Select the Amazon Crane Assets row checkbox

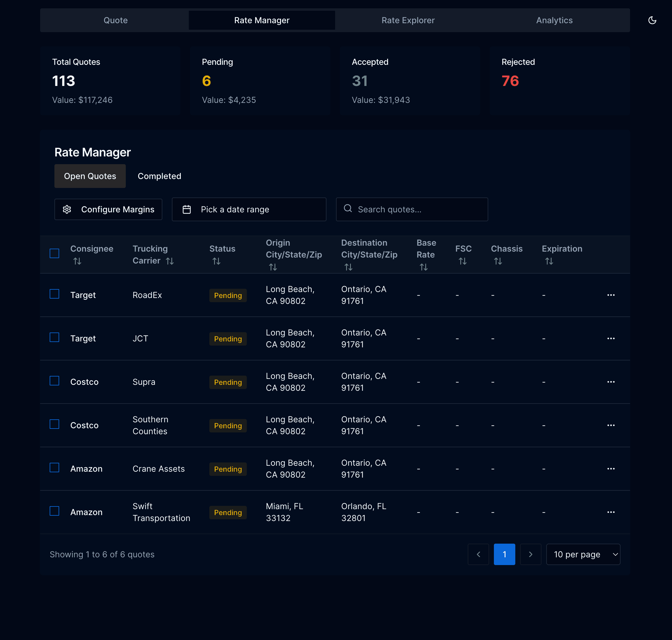54,468
